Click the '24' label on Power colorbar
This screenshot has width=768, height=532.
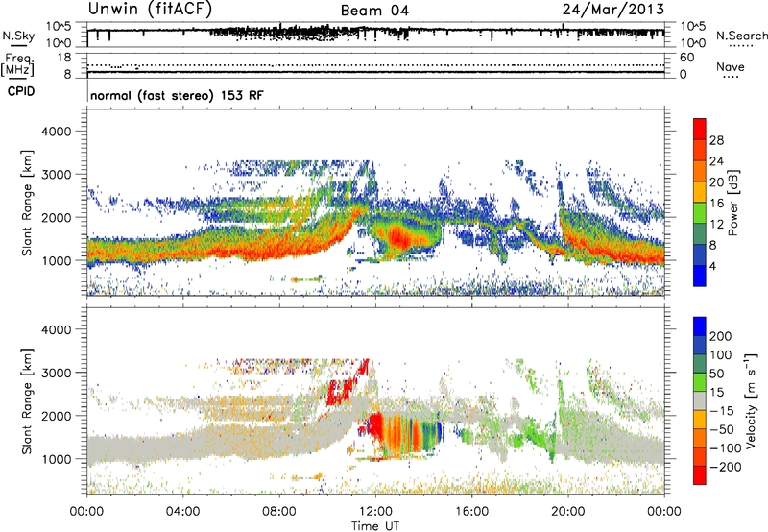tap(716, 161)
